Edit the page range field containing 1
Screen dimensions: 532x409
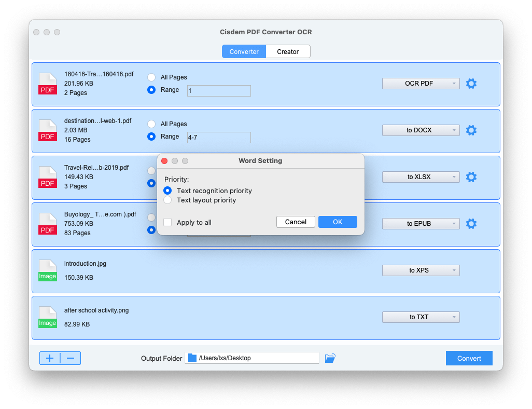219,91
